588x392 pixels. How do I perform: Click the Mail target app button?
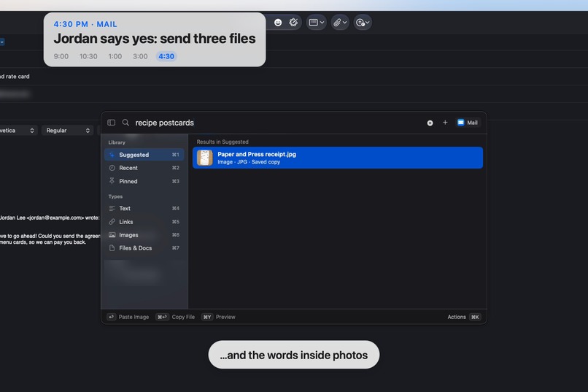468,123
